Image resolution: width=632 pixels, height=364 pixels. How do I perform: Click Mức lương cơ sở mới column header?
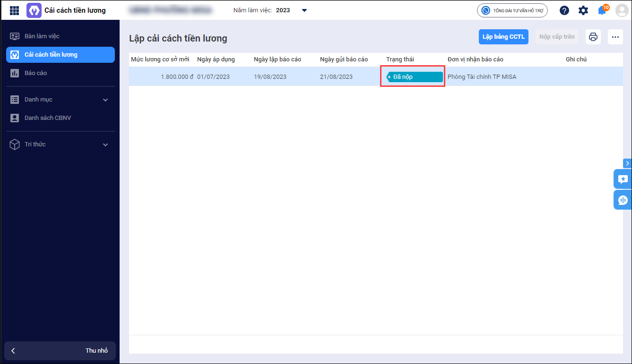coord(160,59)
